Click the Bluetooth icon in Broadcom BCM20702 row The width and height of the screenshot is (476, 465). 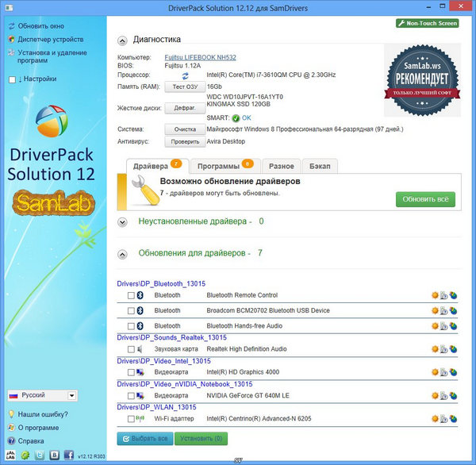(x=140, y=310)
